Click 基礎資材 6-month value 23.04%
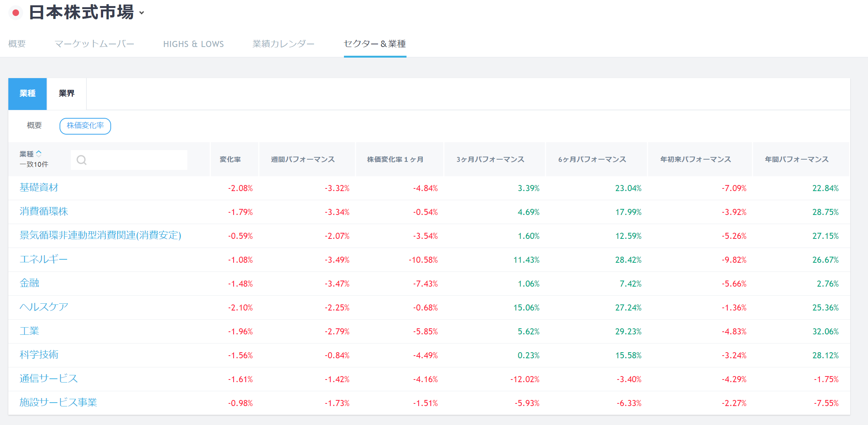868x425 pixels. (628, 188)
